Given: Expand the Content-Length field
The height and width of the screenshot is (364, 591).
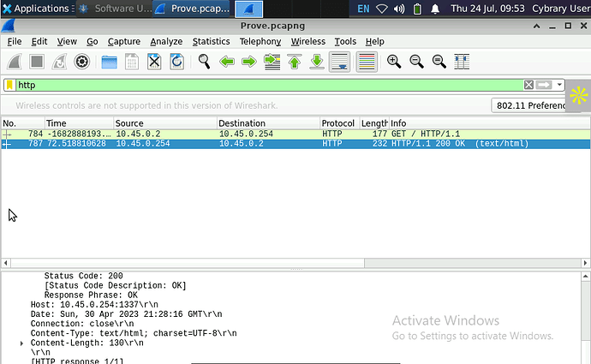Looking at the screenshot, I should tap(22, 343).
